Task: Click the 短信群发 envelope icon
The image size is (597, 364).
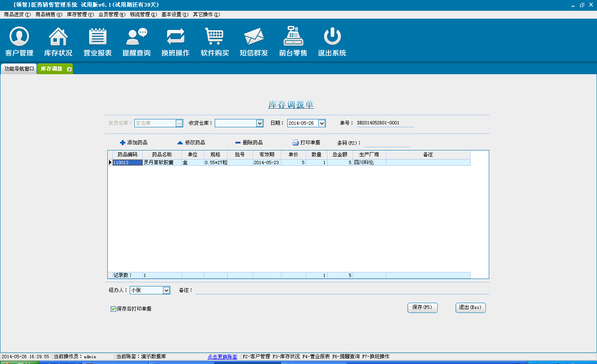Action: point(254,37)
